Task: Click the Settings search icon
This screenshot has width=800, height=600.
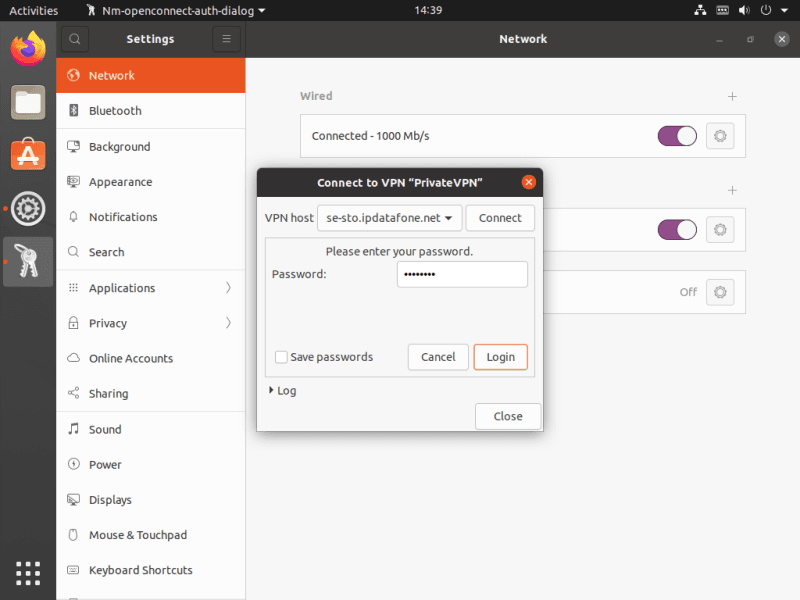Action: pos(75,39)
